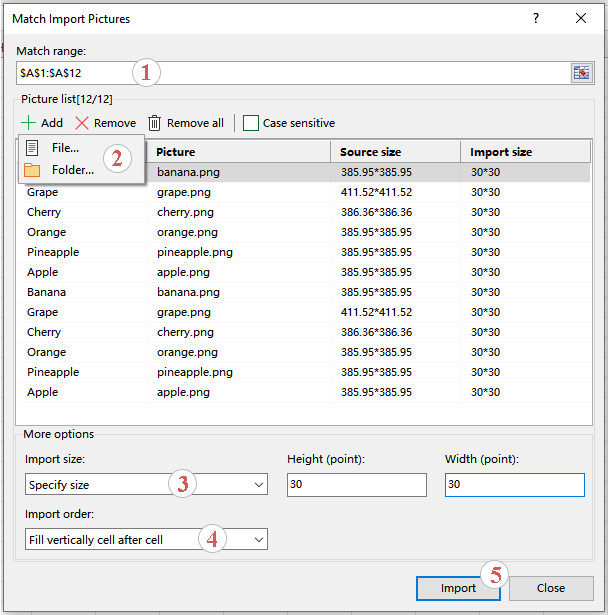Click the question mark help icon

coord(536,18)
